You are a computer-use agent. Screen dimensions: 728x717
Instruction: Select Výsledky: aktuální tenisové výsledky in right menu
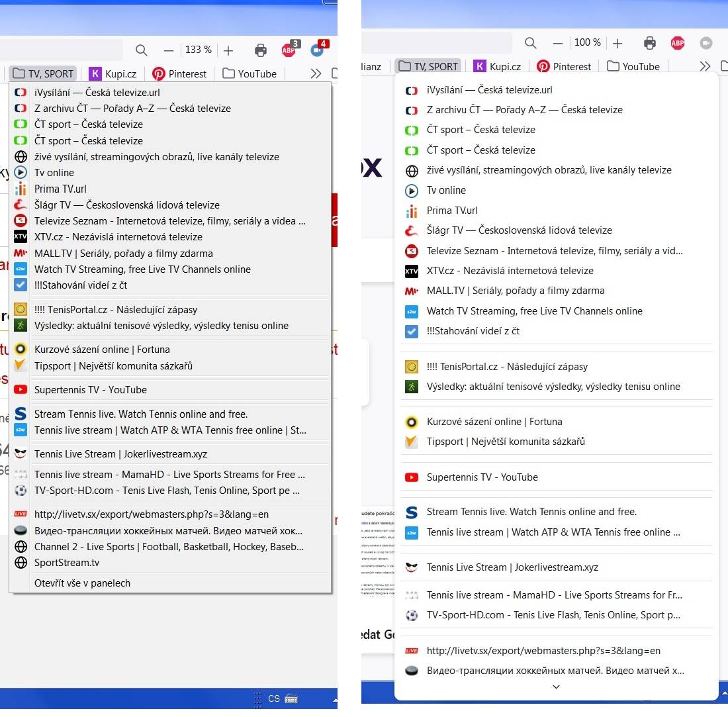pos(556,387)
